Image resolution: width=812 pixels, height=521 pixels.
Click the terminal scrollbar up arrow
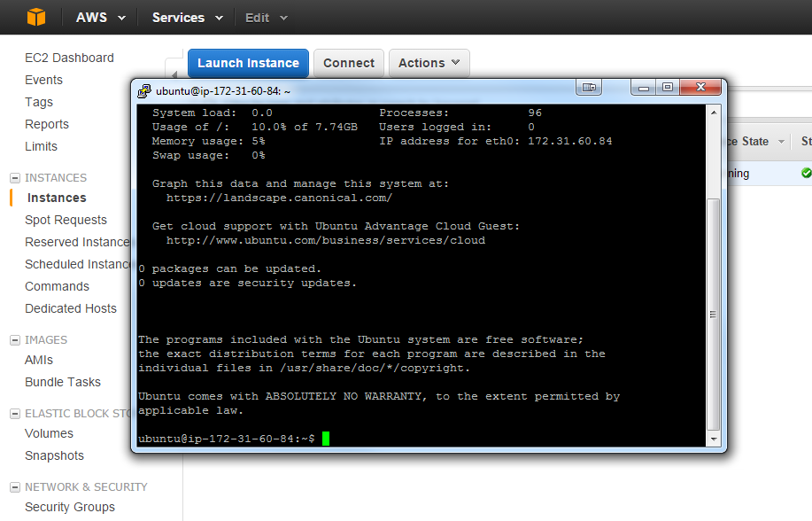714,113
